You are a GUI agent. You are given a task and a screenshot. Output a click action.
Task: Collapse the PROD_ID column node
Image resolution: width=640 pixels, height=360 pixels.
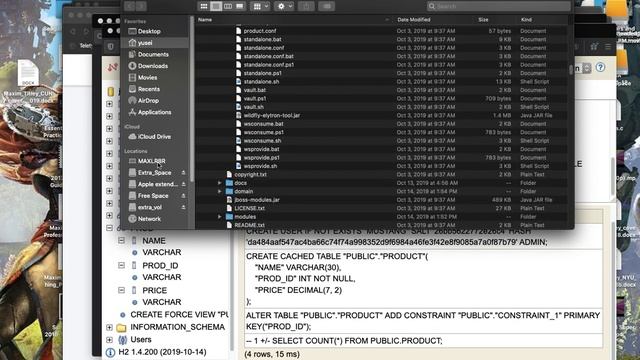[121, 265]
